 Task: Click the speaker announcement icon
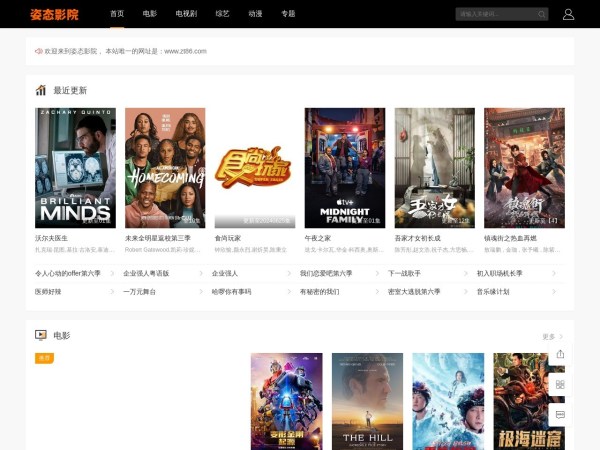tap(39, 51)
